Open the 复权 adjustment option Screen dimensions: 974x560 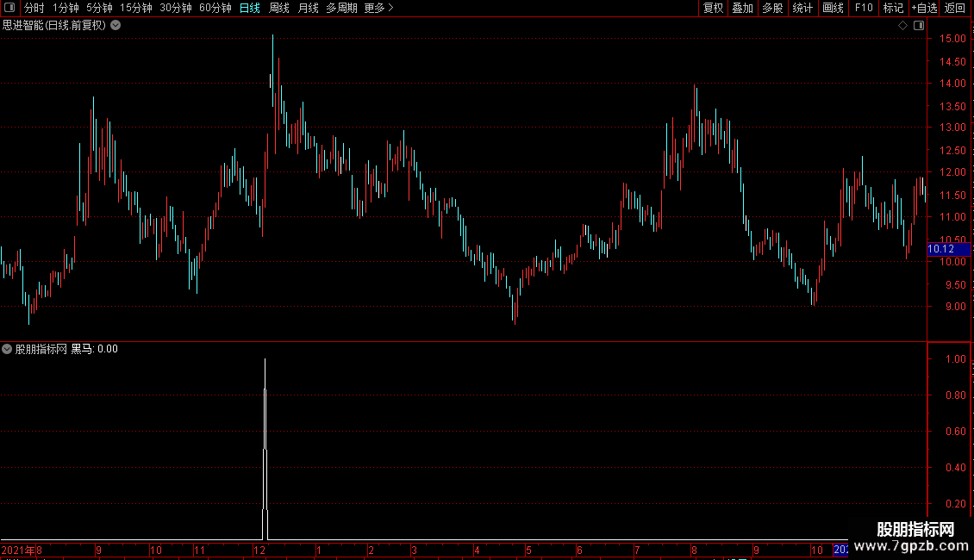click(x=713, y=8)
